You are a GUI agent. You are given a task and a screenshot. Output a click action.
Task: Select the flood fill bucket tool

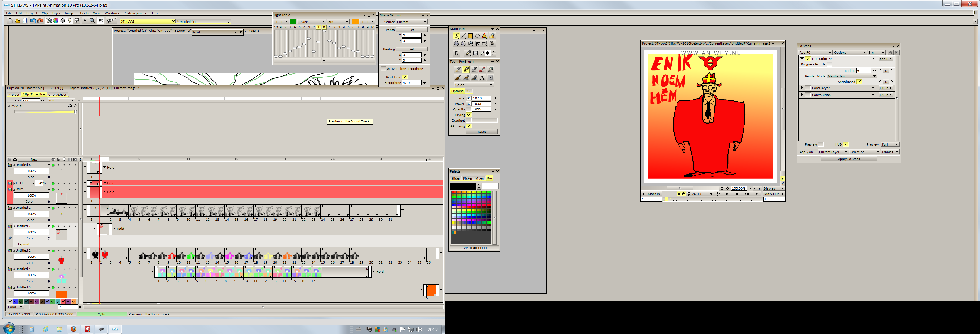click(x=492, y=36)
